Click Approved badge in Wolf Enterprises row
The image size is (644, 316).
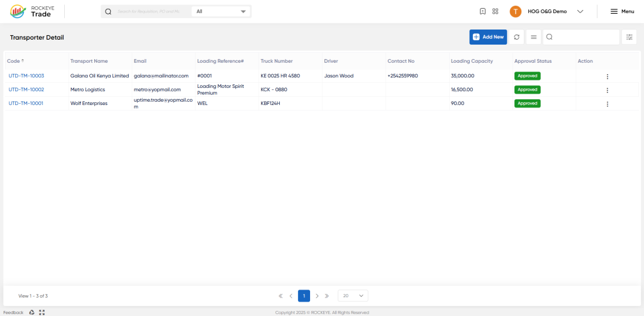[528, 104]
